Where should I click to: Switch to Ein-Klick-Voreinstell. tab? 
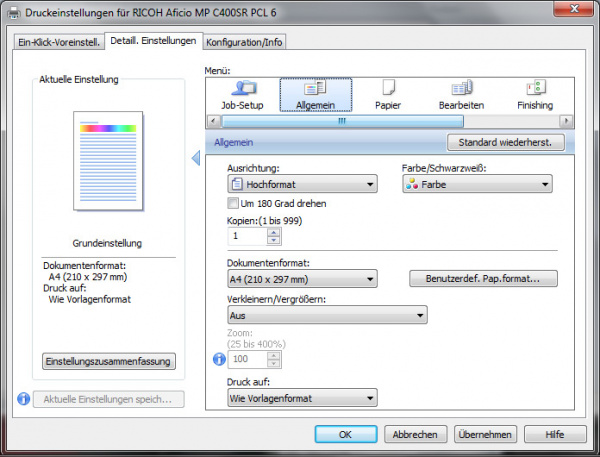(57, 42)
